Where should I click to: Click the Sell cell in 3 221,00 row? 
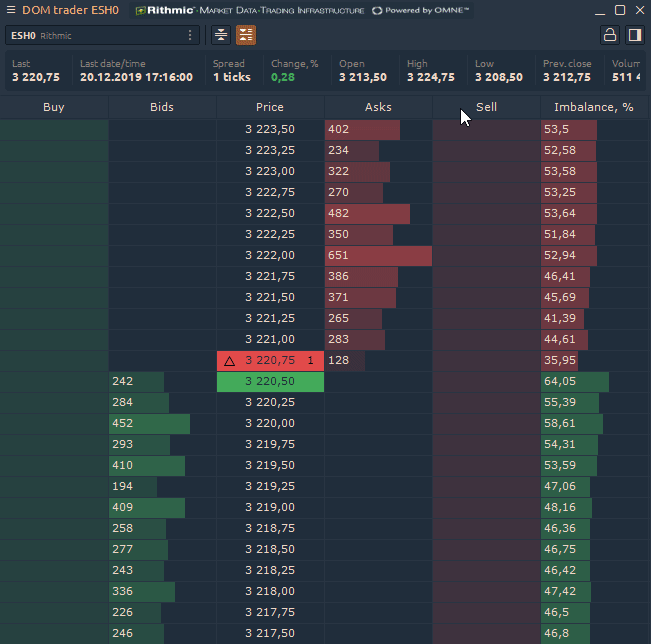[486, 339]
